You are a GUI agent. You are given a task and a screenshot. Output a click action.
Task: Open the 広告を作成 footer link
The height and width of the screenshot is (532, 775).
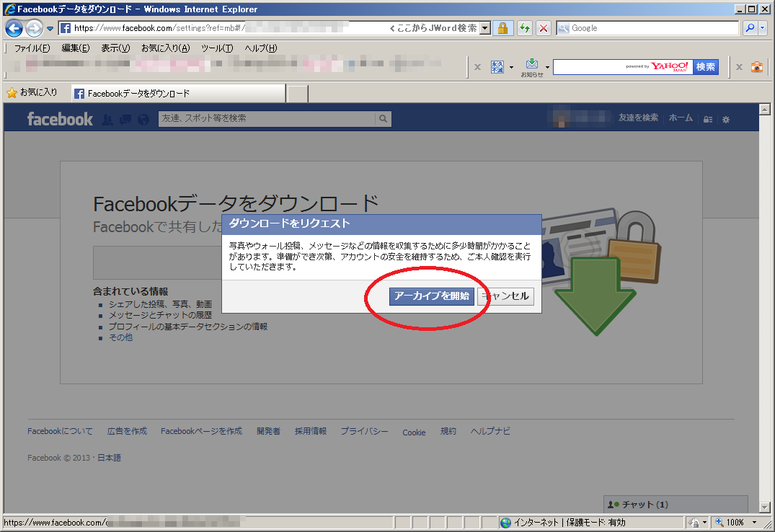pyautogui.click(x=127, y=431)
